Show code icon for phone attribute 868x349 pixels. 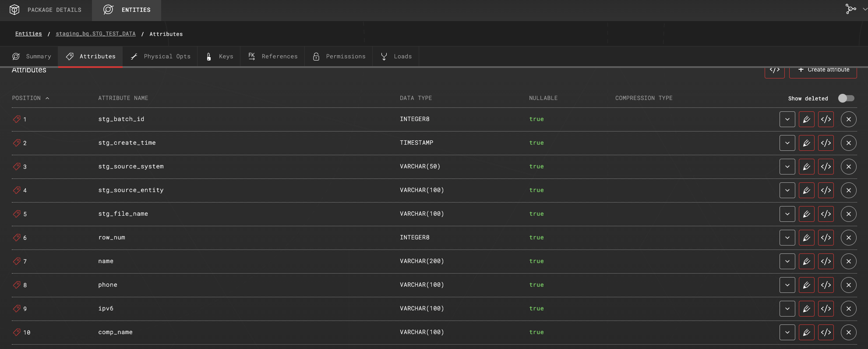tap(826, 285)
